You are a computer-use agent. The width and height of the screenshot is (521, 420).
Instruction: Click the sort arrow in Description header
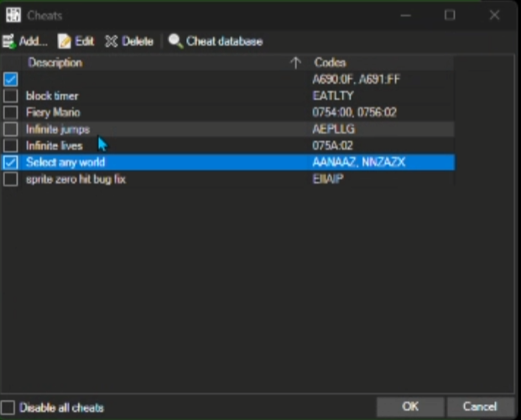pos(295,63)
